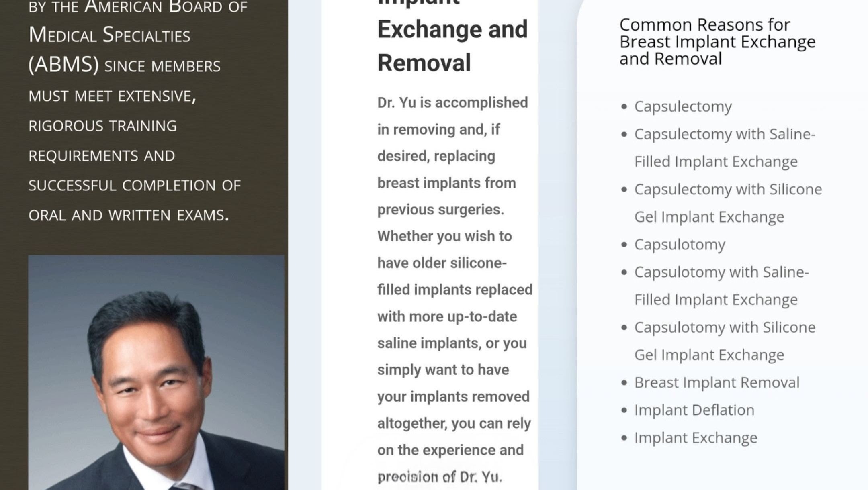Click the final 'Implant Exchange' list item
Screen dimensions: 868x490
[696, 438]
